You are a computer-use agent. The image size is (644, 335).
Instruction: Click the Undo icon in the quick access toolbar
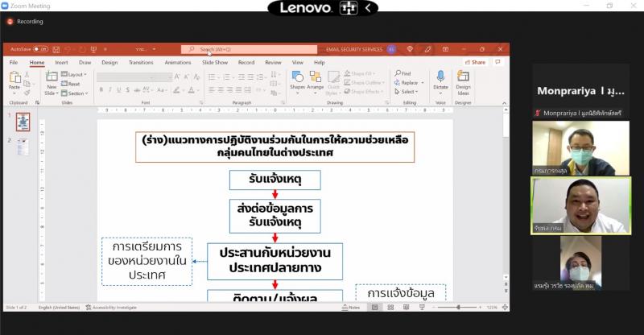68,49
